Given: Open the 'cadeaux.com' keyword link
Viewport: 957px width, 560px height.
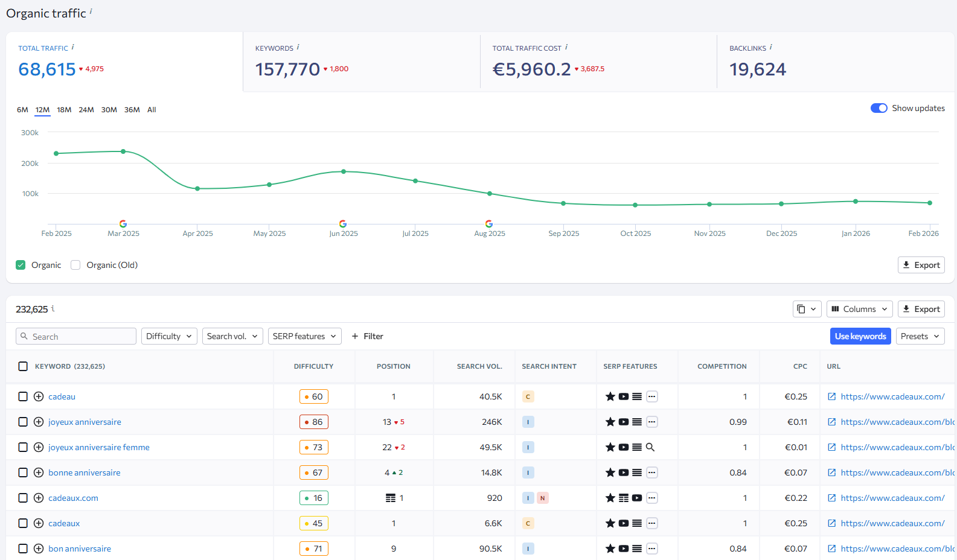Looking at the screenshot, I should click(73, 498).
